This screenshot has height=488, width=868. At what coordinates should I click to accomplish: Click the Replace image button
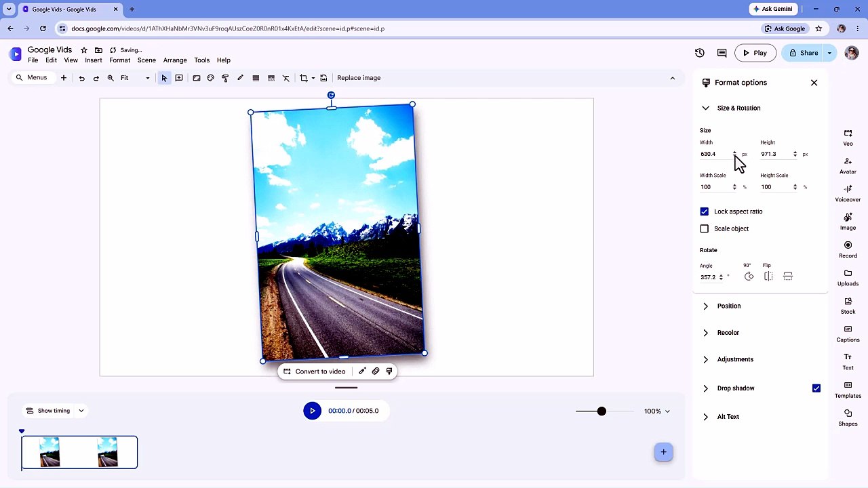[x=359, y=78]
